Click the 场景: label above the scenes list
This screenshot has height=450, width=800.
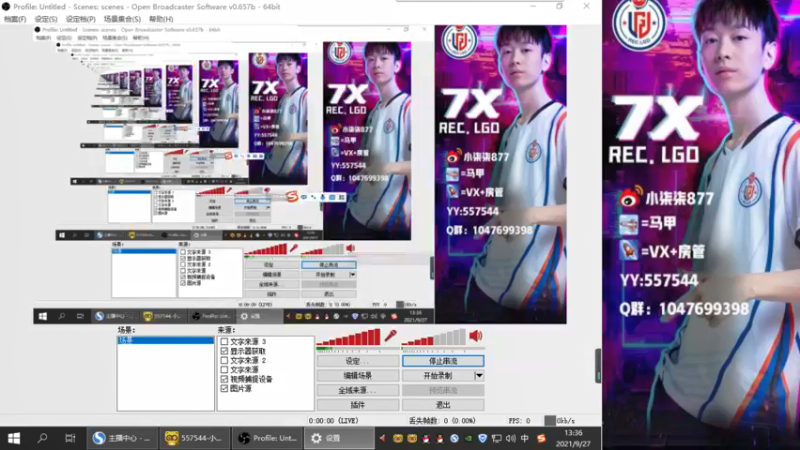[x=126, y=330]
